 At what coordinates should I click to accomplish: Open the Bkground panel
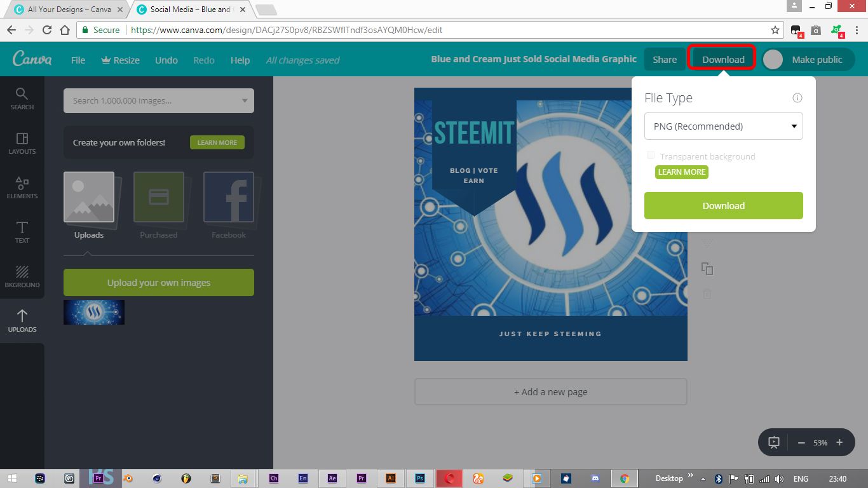pos(22,276)
